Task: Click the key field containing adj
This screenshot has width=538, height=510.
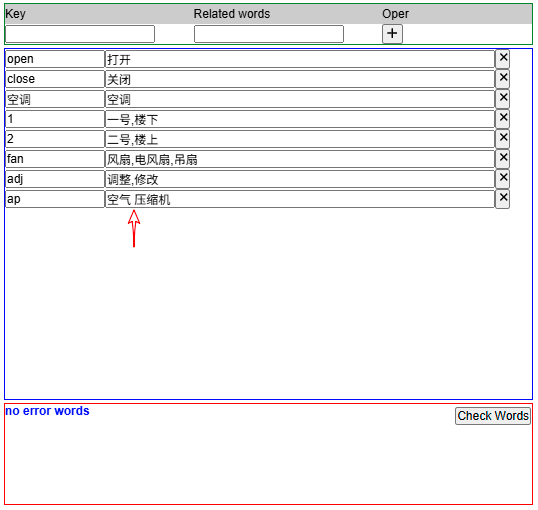Action: coord(55,178)
